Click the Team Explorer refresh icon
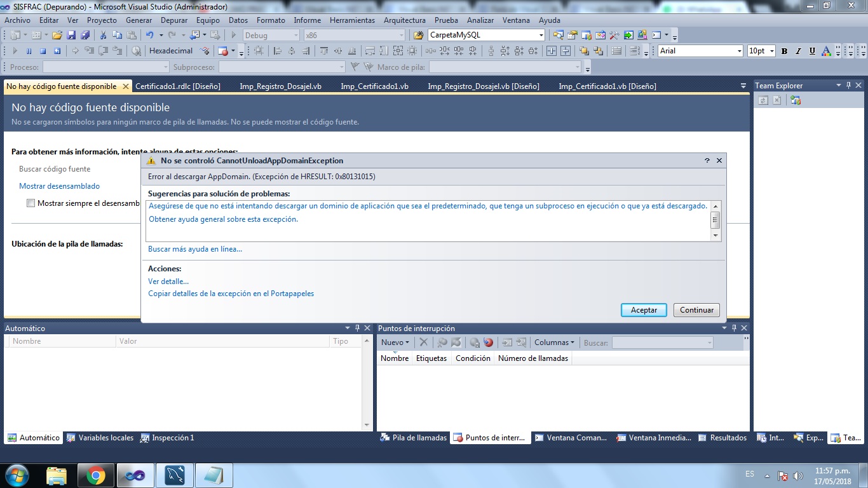Viewport: 868px width, 488px height. click(763, 100)
